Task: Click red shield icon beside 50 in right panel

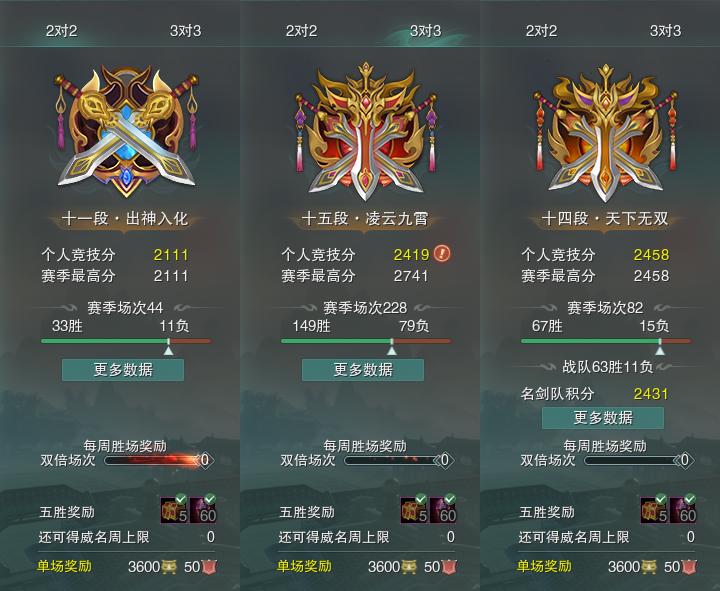Action: [688, 567]
